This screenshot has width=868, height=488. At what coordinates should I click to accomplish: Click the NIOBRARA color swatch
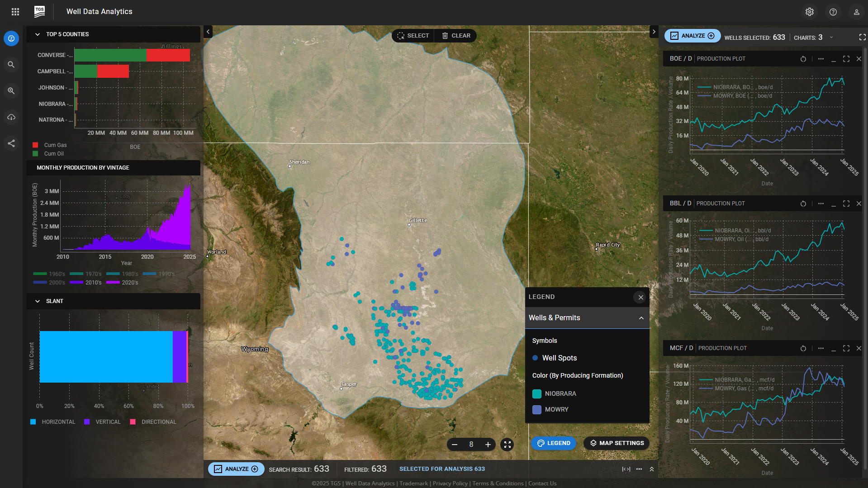(537, 394)
